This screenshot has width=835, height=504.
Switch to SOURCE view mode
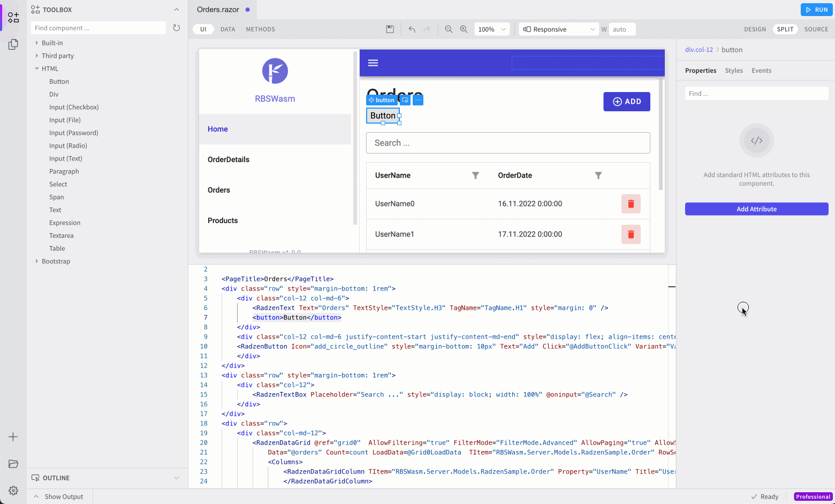pyautogui.click(x=816, y=29)
